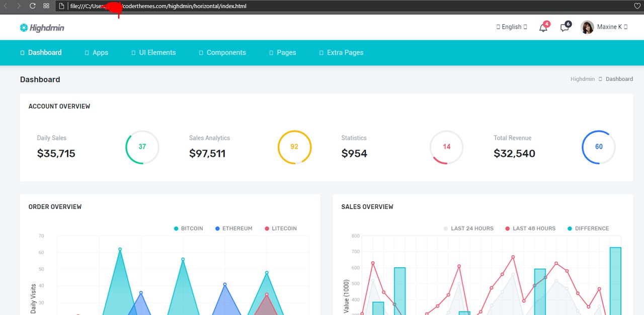Bookmark page with the heart icon
The height and width of the screenshot is (315, 644).
(637, 6)
